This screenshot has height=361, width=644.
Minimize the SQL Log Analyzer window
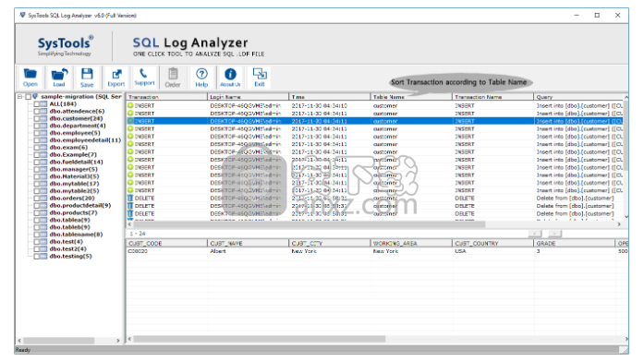pyautogui.click(x=577, y=15)
